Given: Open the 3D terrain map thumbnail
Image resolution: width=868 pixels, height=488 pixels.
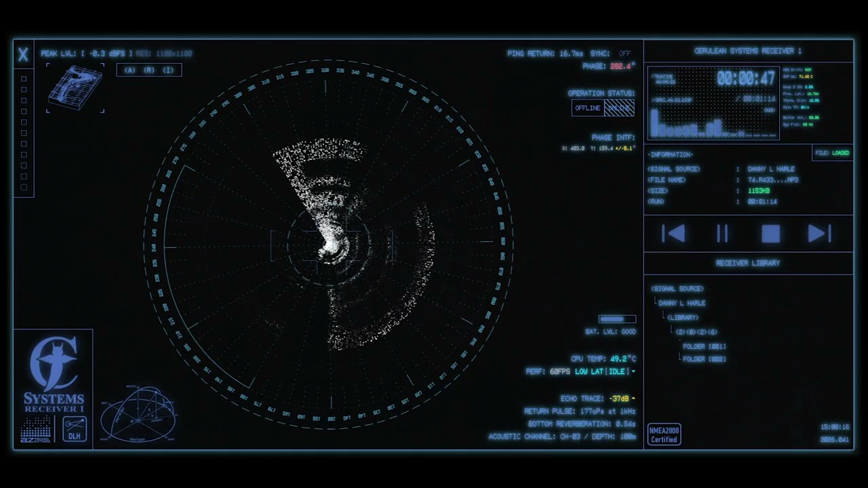Looking at the screenshot, I should [75, 89].
